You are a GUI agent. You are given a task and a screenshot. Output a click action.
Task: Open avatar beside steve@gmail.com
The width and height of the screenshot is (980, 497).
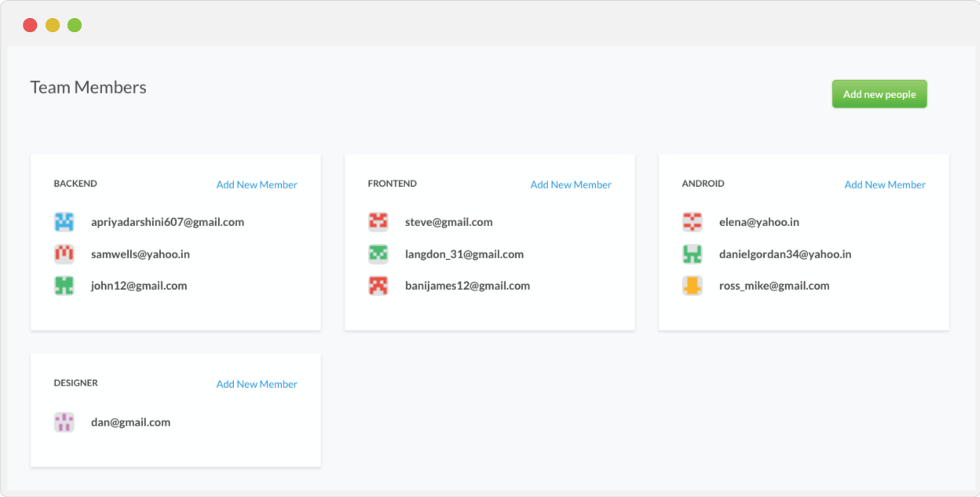click(378, 222)
